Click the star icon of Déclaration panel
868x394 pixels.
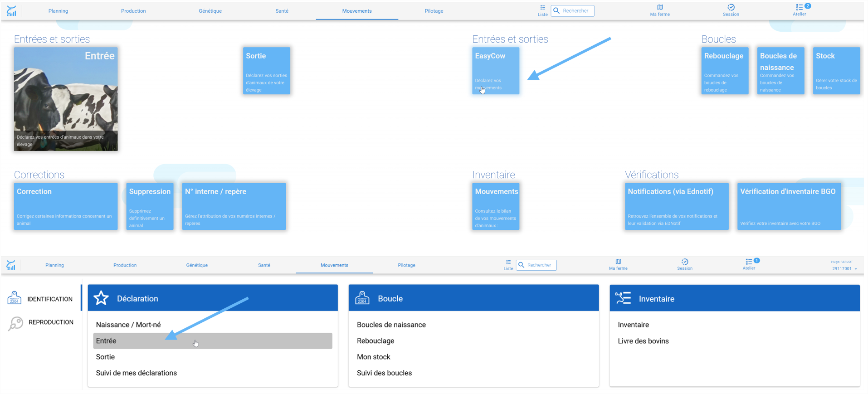coord(101,298)
